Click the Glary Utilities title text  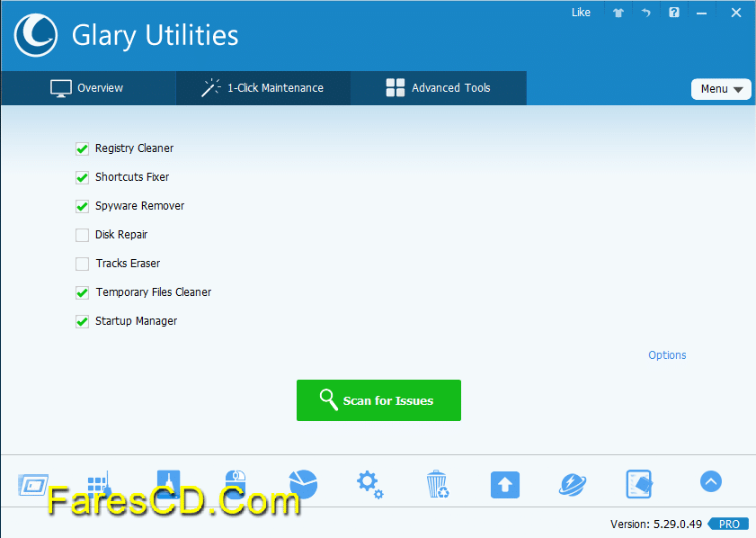pyautogui.click(x=156, y=35)
